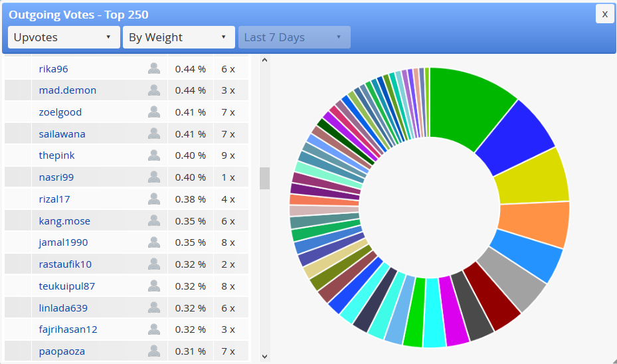Click the avatar icon beside mad.demon

[154, 90]
